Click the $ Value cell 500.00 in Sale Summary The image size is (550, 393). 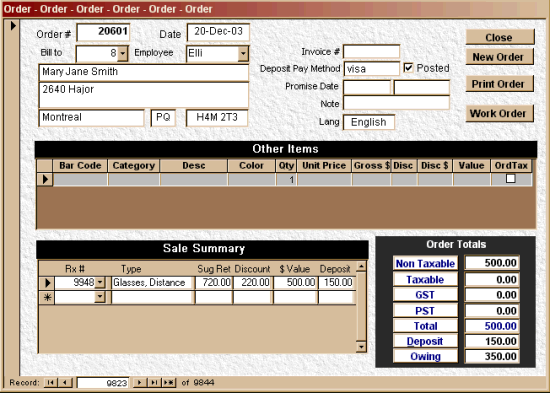[x=295, y=282]
